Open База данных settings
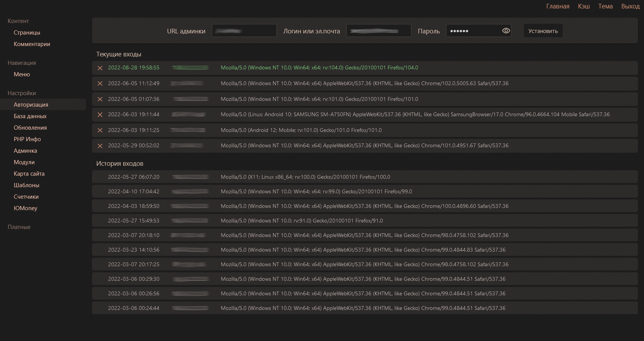This screenshot has width=644, height=341. pyautogui.click(x=30, y=116)
